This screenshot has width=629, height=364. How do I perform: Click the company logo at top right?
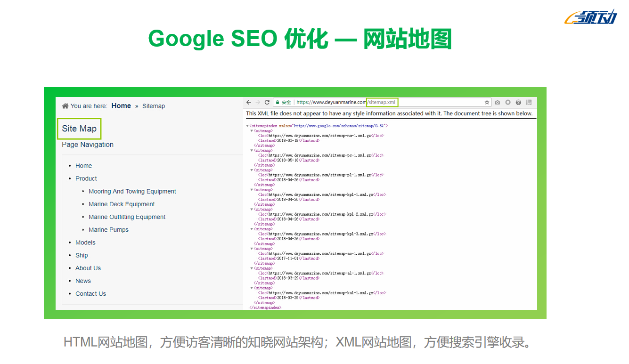tap(590, 17)
